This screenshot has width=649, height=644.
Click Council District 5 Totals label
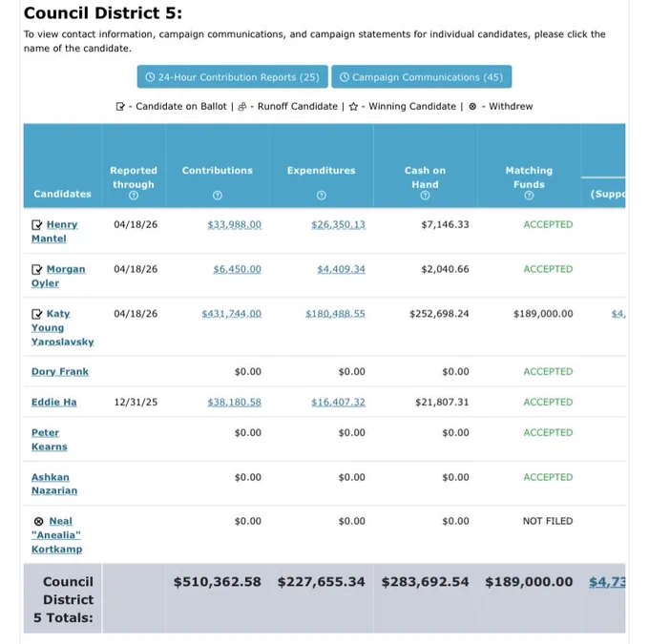pos(64,600)
